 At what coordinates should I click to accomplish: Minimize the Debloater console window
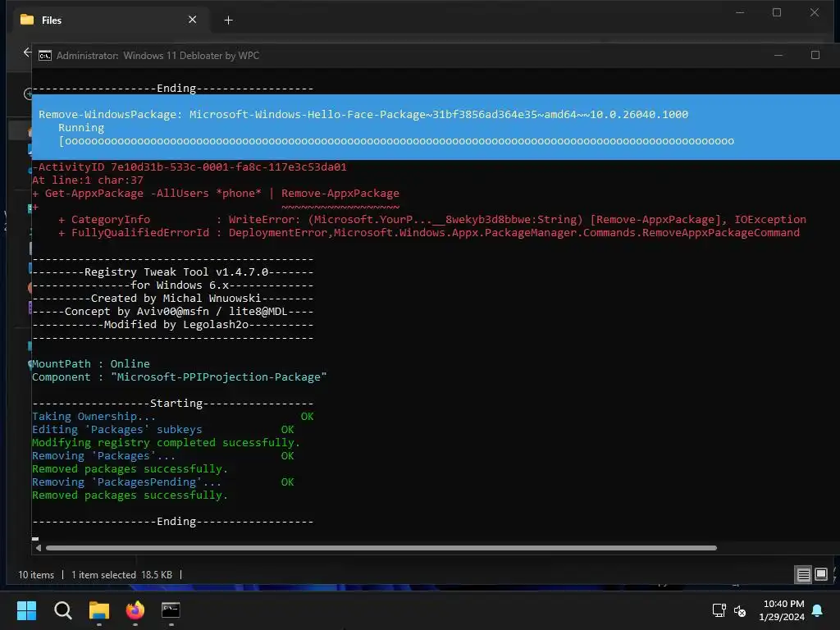(778, 55)
